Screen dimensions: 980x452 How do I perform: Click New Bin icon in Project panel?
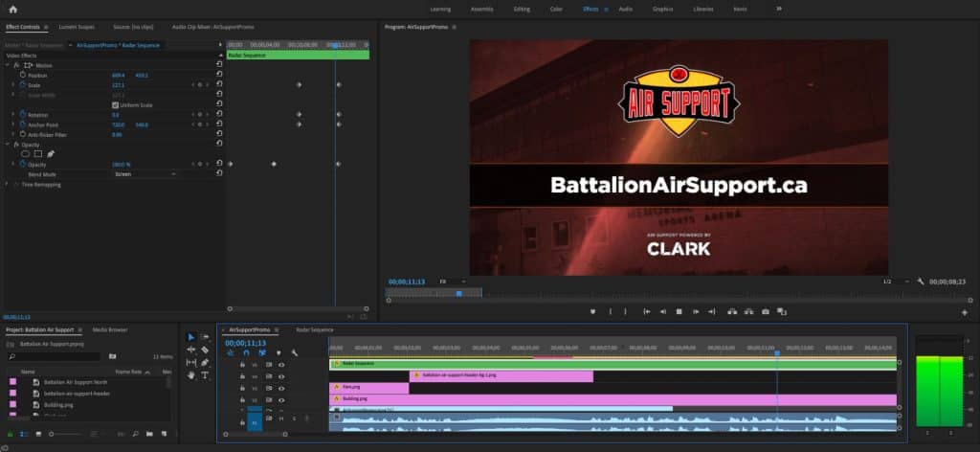pyautogui.click(x=150, y=433)
